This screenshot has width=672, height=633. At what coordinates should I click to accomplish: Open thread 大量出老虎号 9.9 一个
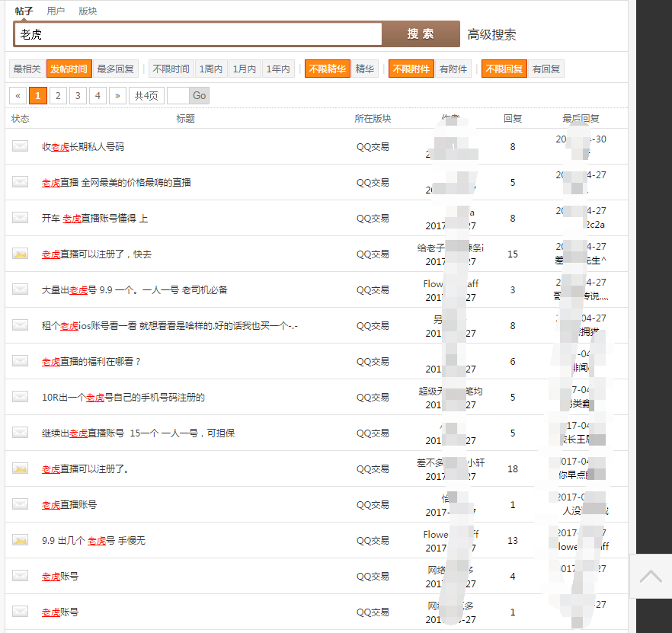pos(135,289)
